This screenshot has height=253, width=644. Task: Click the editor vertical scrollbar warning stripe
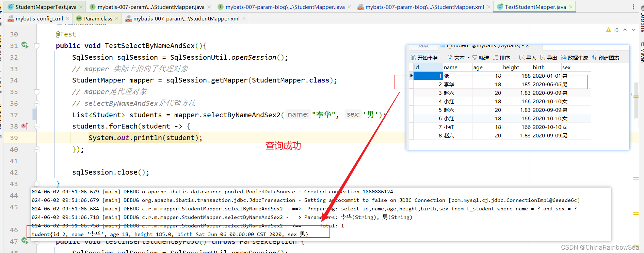click(x=635, y=96)
